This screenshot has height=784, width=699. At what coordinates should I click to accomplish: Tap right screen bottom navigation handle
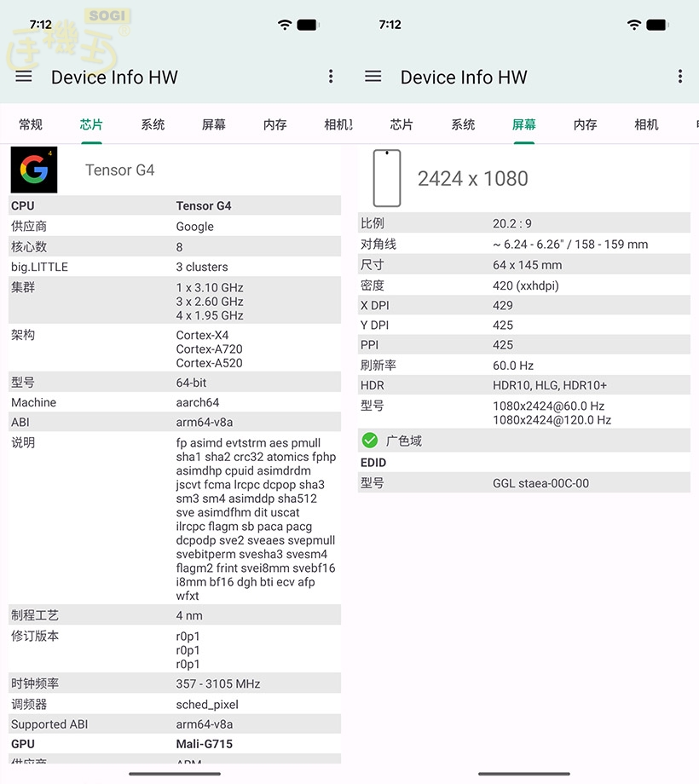coord(524,774)
